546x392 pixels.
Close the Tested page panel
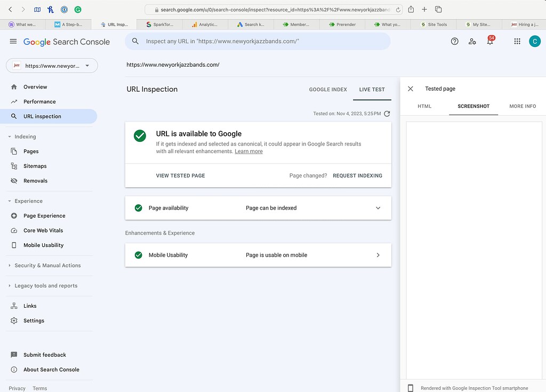(x=411, y=89)
